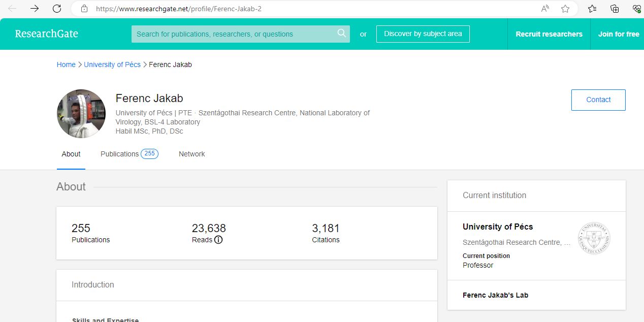Click the Ferenc Jakab name heading

[149, 99]
